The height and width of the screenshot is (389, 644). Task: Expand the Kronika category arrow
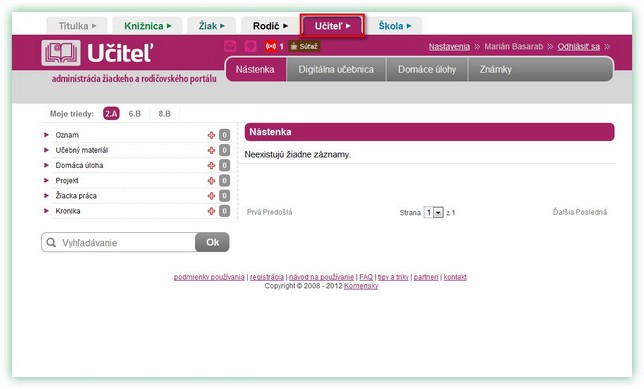click(46, 211)
